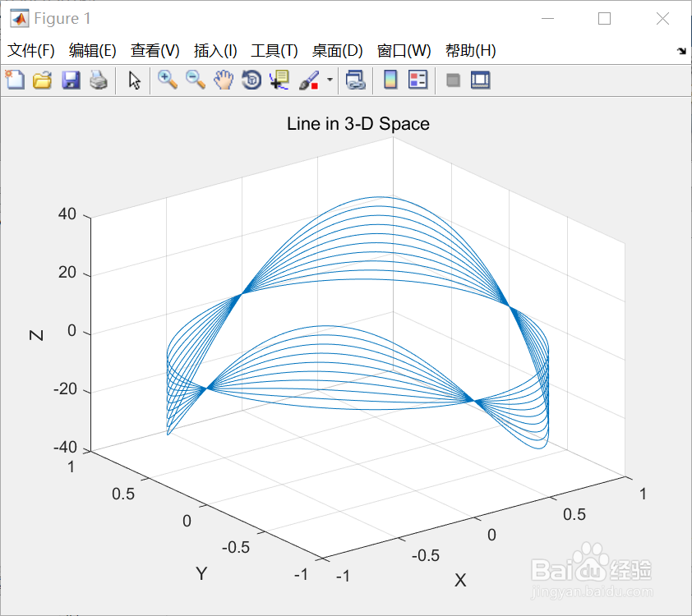
Task: Enable the Pan hand tool
Action: point(224,80)
